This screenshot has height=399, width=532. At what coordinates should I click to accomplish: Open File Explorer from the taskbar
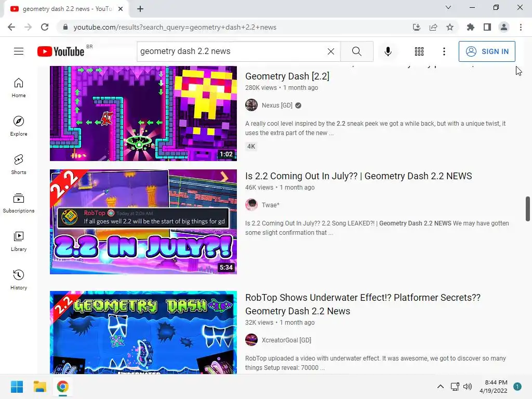(39, 387)
